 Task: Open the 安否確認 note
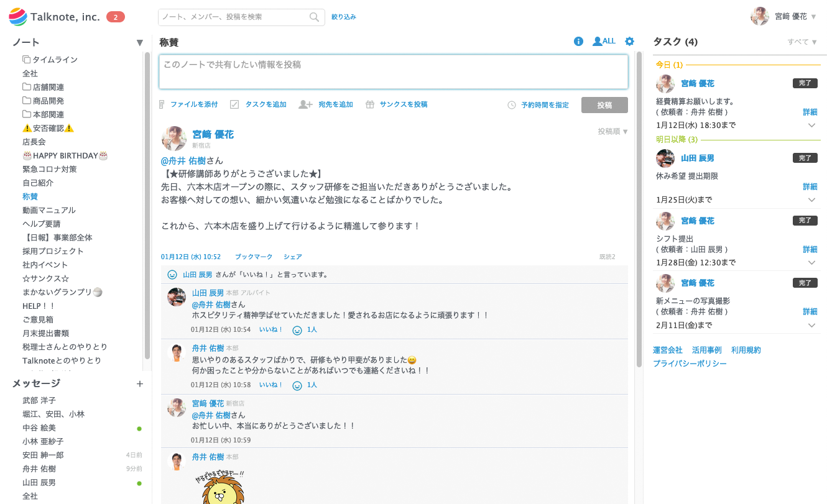(x=49, y=128)
